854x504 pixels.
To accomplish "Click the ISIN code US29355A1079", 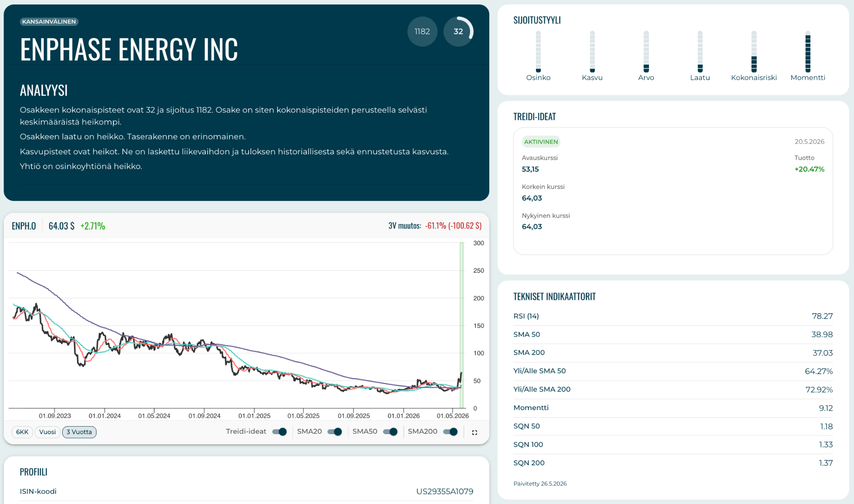I will coord(445,492).
